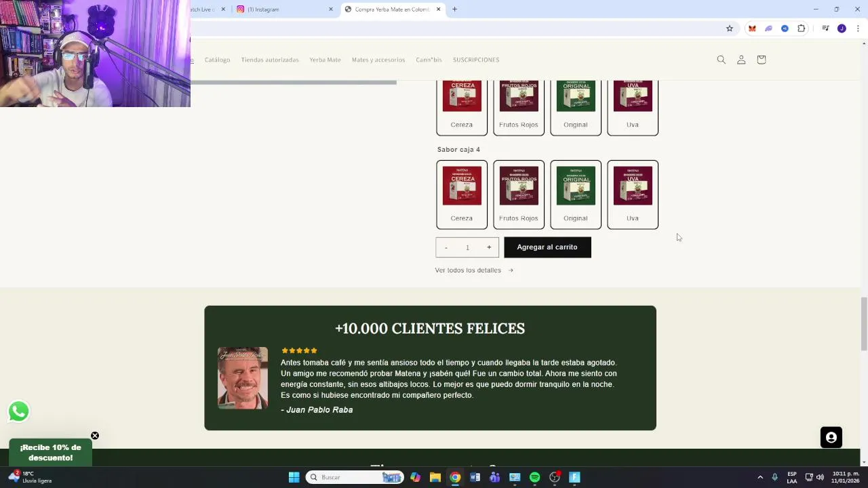Screen dimensions: 868x488
Task: Open Tiendas autorizadas in the navigation
Action: 270,60
